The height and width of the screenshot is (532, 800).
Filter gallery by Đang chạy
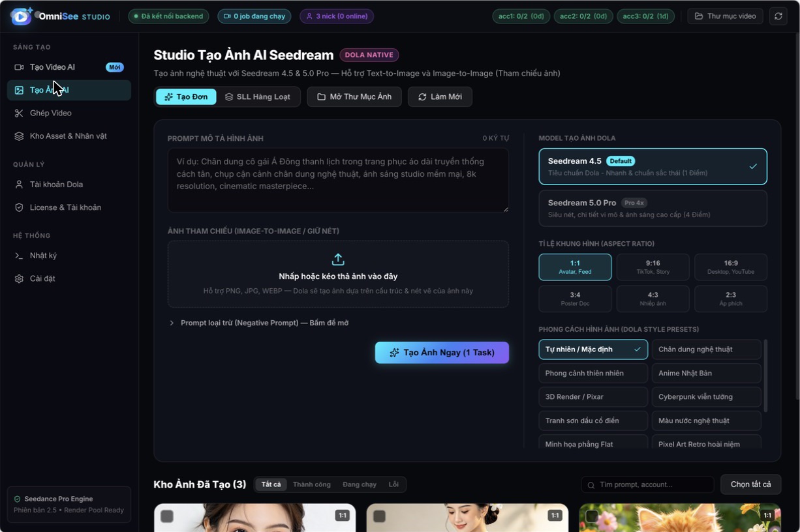click(x=360, y=484)
